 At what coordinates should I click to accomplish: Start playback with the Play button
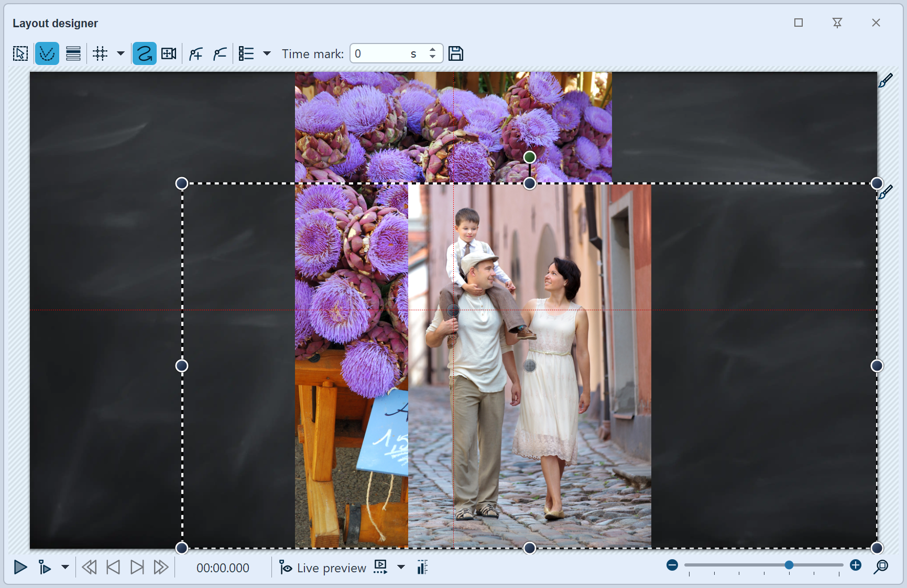(20, 568)
